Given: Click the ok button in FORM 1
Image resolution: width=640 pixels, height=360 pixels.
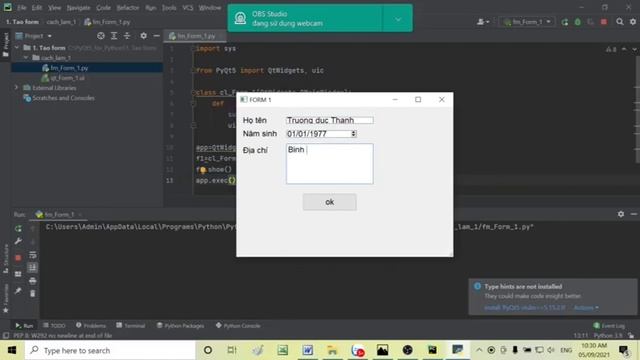Looking at the screenshot, I should (329, 202).
